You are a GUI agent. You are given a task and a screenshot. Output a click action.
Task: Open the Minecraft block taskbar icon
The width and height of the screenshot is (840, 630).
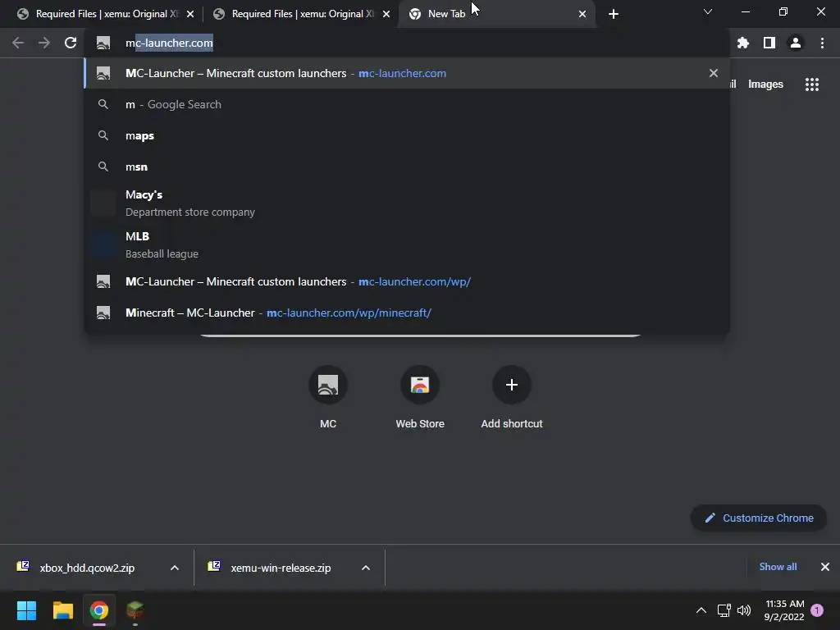tap(135, 610)
